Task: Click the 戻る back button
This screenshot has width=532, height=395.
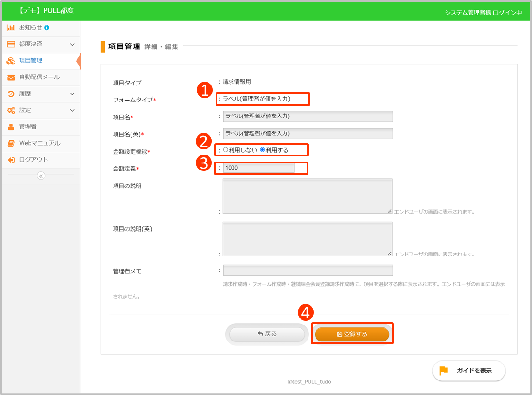Action: (267, 334)
